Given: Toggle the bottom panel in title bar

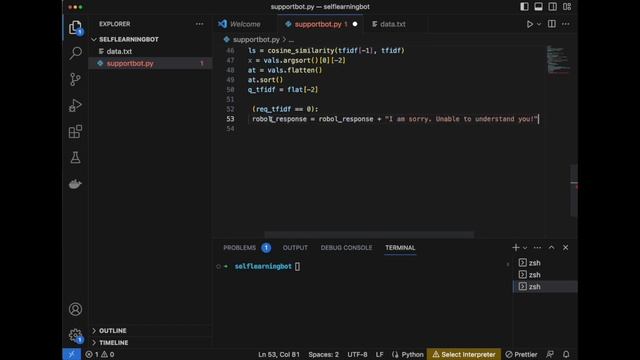Looking at the screenshot, I should point(538,7).
